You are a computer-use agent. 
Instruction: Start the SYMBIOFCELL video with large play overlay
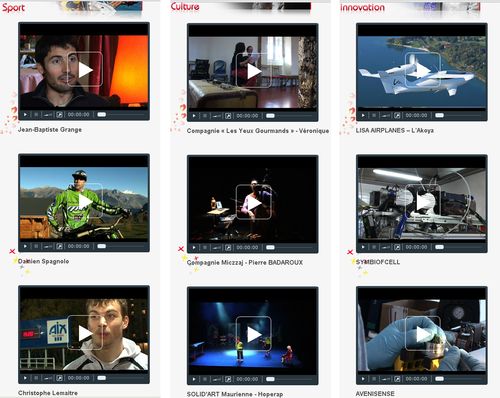tap(423, 202)
